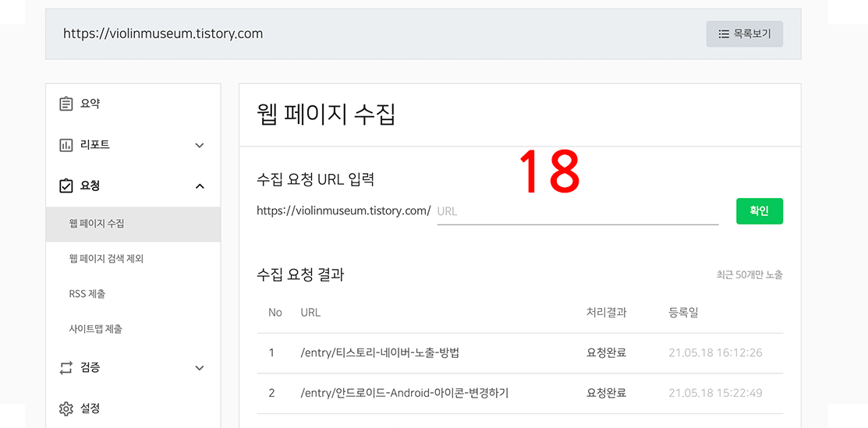Collapse the 요청 menu chevron
The height and width of the screenshot is (428, 868).
[200, 186]
